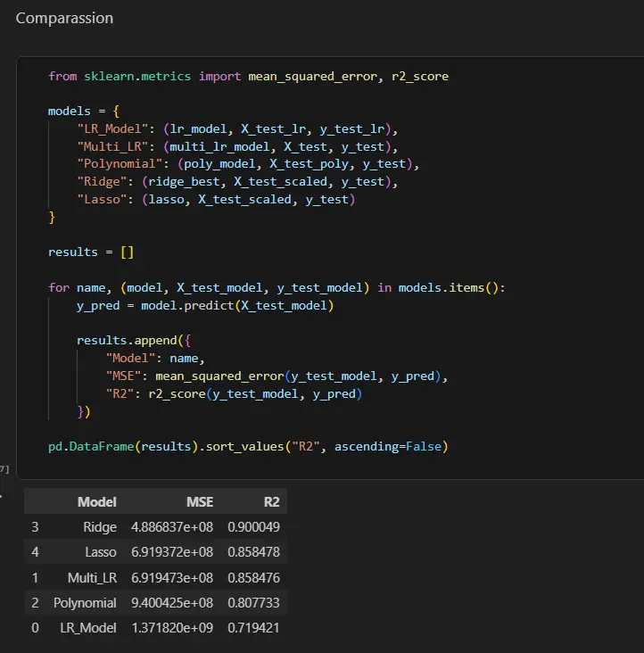Place cursor on sklearn.metrics import line
This screenshot has height=653, width=644.
pyautogui.click(x=248, y=76)
